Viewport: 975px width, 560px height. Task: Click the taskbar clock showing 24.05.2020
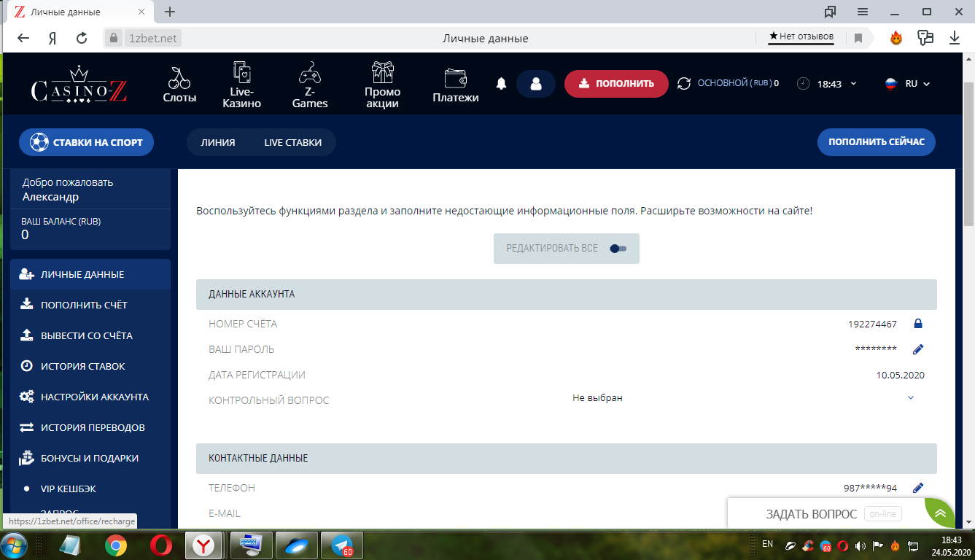pyautogui.click(x=951, y=545)
